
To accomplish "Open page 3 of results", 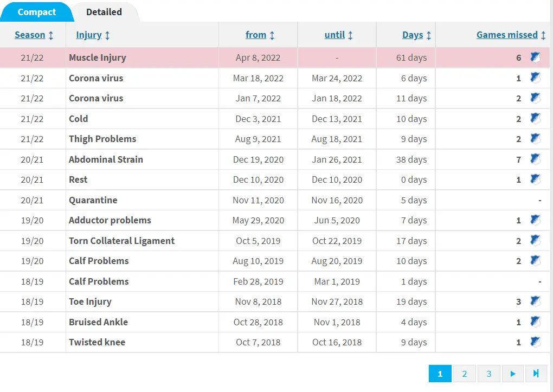I will [x=488, y=374].
